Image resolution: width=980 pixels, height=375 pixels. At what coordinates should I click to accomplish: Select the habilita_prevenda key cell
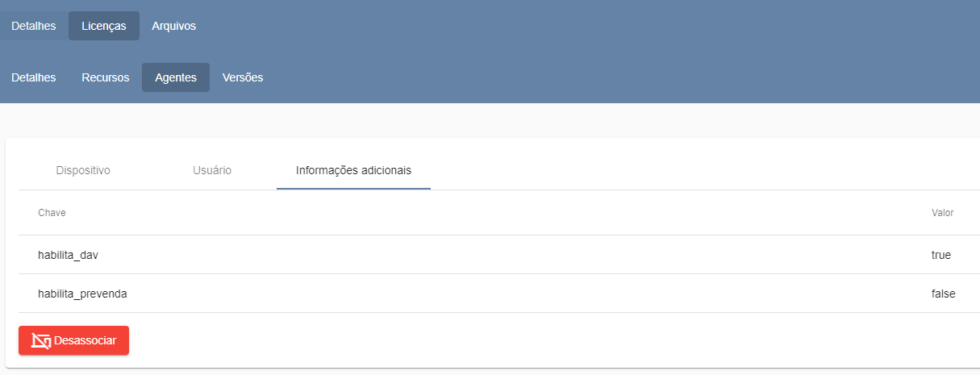pos(82,294)
